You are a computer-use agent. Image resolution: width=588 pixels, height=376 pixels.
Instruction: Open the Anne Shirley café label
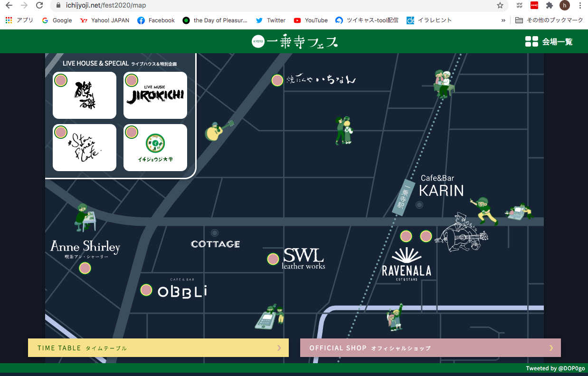pyautogui.click(x=85, y=249)
